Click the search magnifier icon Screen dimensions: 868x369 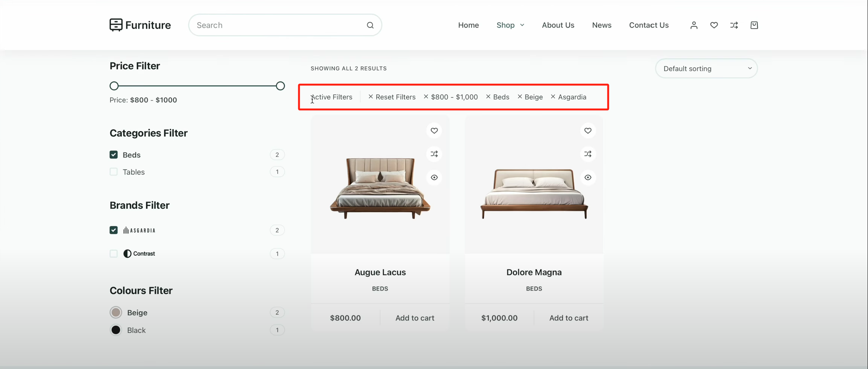(x=370, y=25)
